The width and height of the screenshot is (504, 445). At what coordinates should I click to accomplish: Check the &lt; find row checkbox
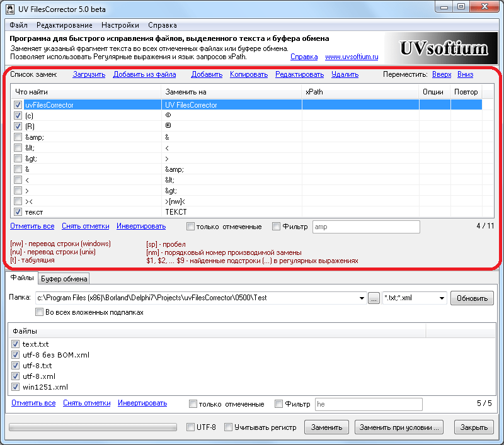[18, 148]
